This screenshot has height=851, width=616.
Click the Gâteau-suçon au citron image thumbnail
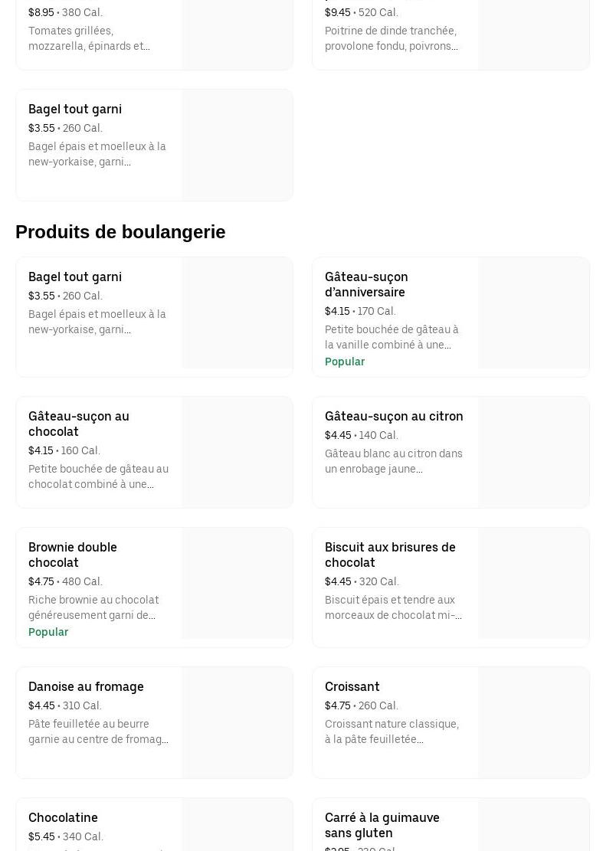coord(533,452)
